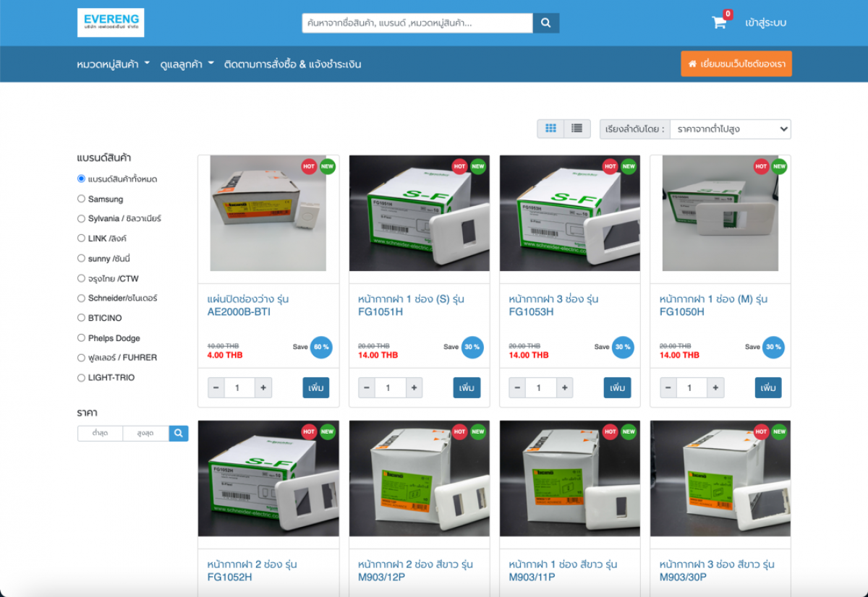Filter by Phelps Dodge brand
Viewport: 868px width, 597px height.
[x=82, y=338]
